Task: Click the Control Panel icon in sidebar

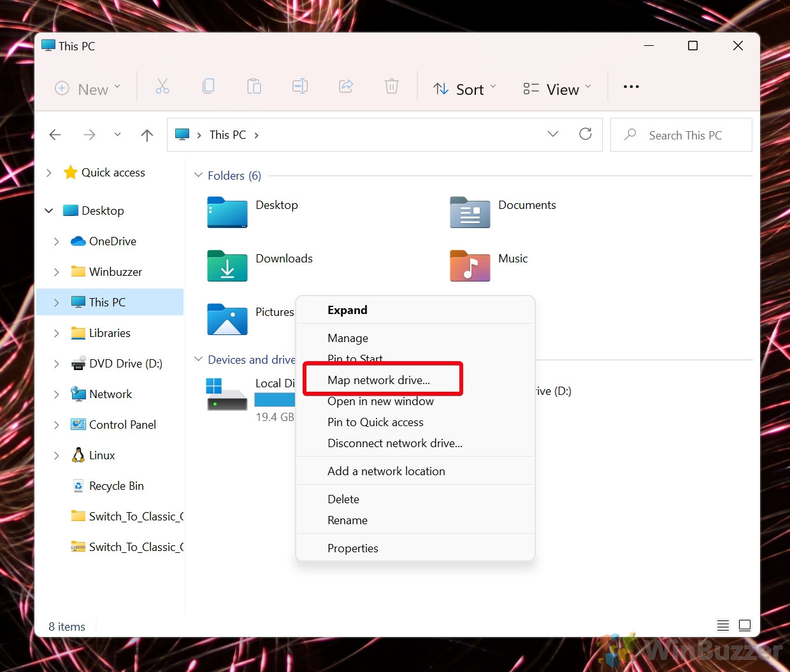Action: click(78, 424)
